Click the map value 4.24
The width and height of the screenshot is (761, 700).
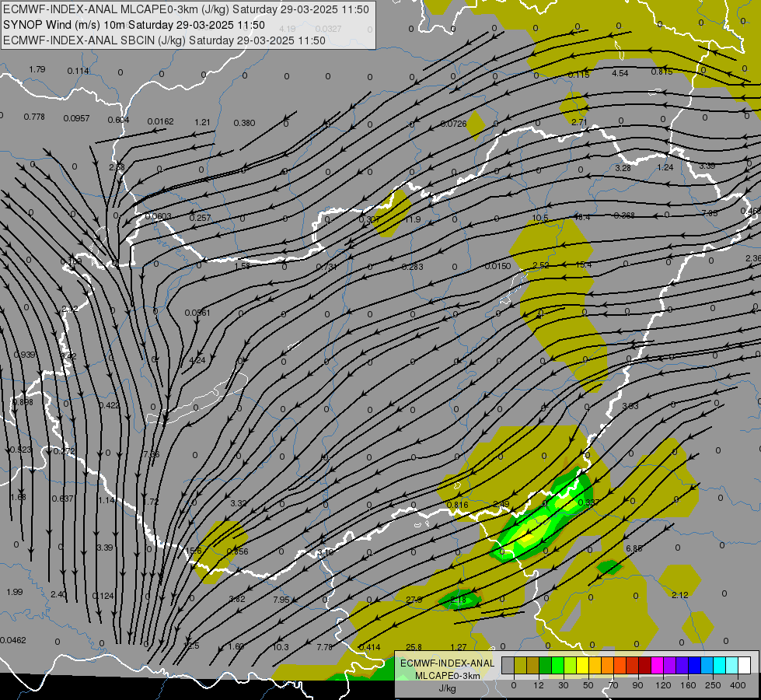pyautogui.click(x=197, y=360)
